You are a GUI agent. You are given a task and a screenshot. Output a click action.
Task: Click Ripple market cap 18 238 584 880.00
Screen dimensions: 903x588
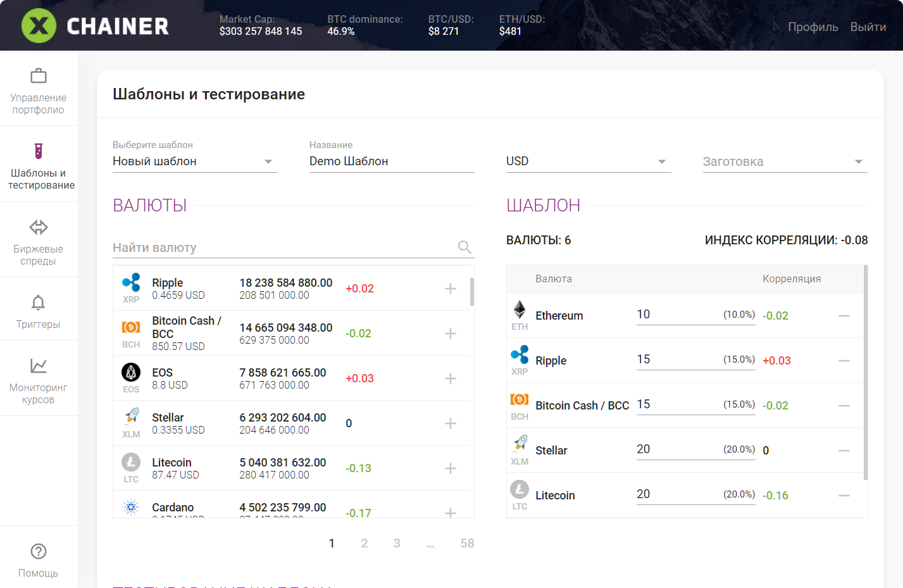(286, 283)
